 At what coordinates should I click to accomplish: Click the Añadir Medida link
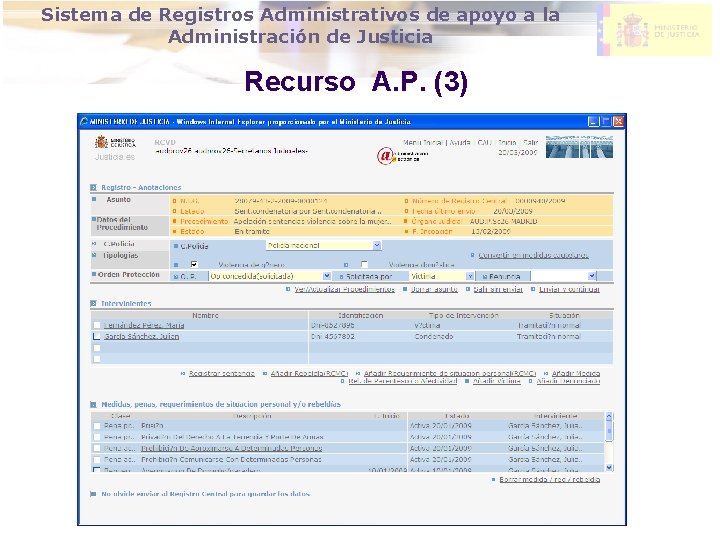tap(576, 373)
